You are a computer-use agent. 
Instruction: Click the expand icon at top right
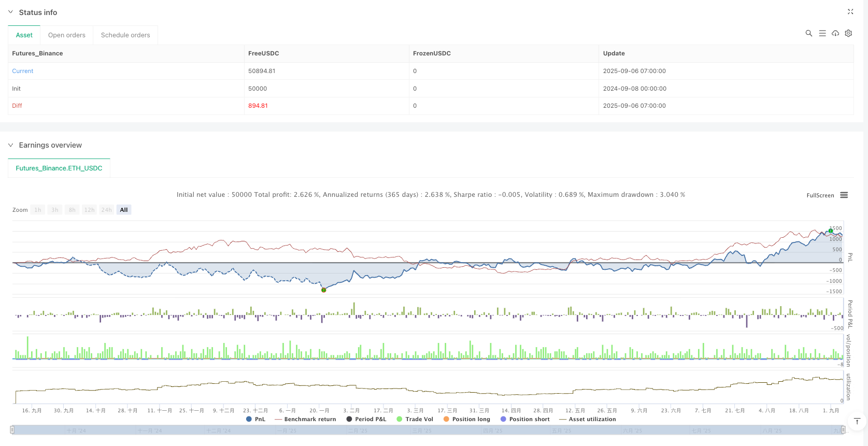click(x=850, y=11)
